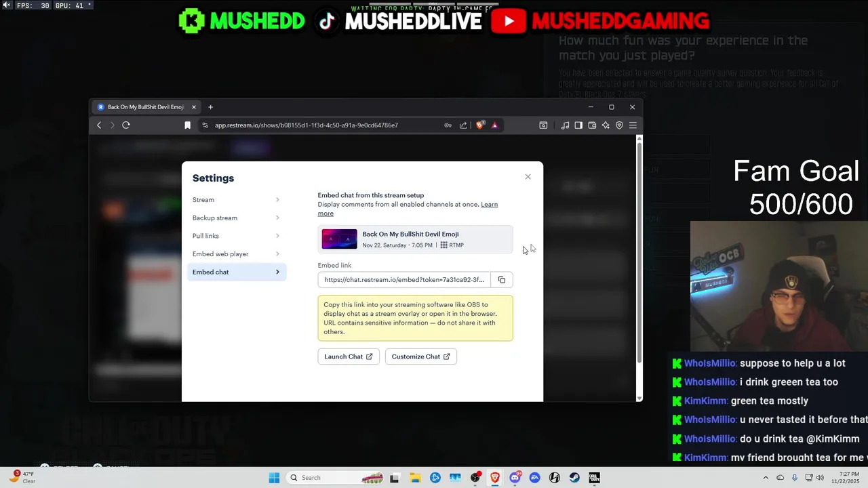Open File Explorer from the taskbar
The width and height of the screenshot is (868, 488).
click(x=415, y=478)
